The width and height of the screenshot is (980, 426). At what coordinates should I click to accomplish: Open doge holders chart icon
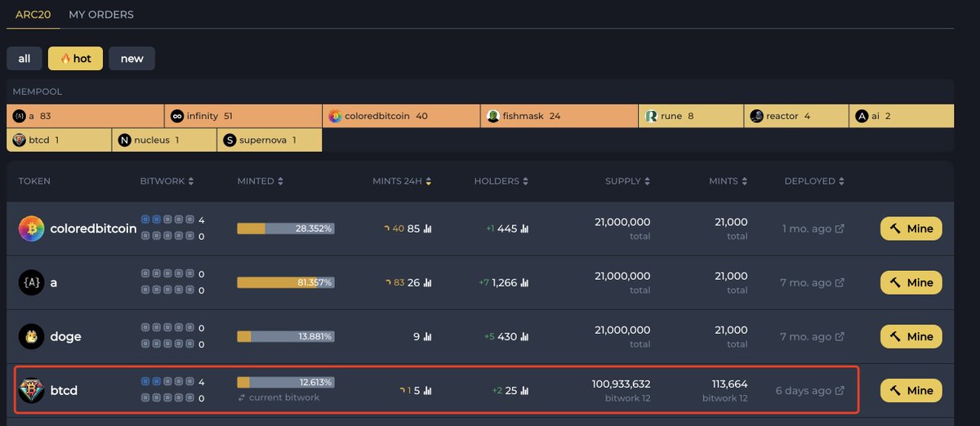tap(524, 337)
